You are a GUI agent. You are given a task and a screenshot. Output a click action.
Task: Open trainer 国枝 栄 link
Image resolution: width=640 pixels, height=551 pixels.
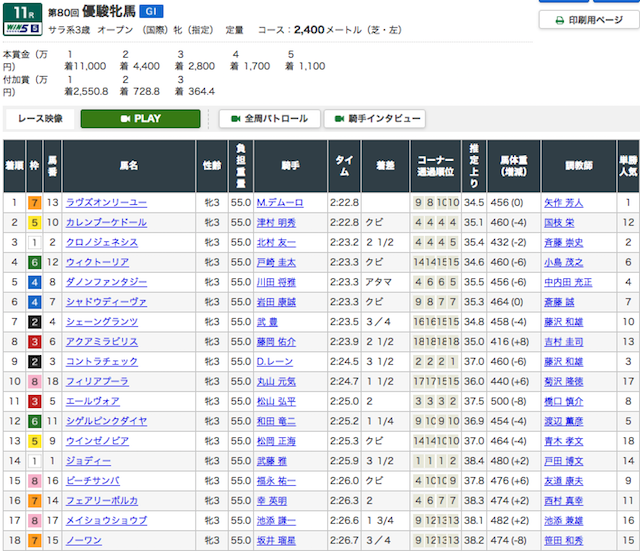559,222
